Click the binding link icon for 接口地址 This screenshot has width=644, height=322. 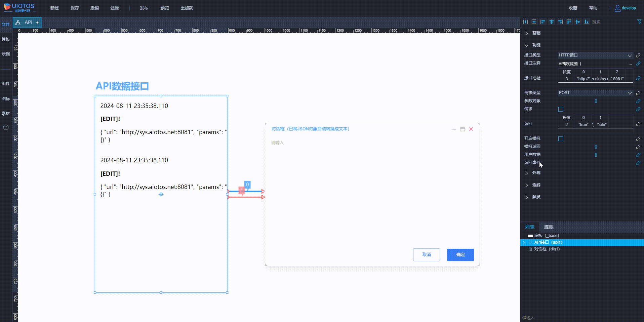[638, 78]
